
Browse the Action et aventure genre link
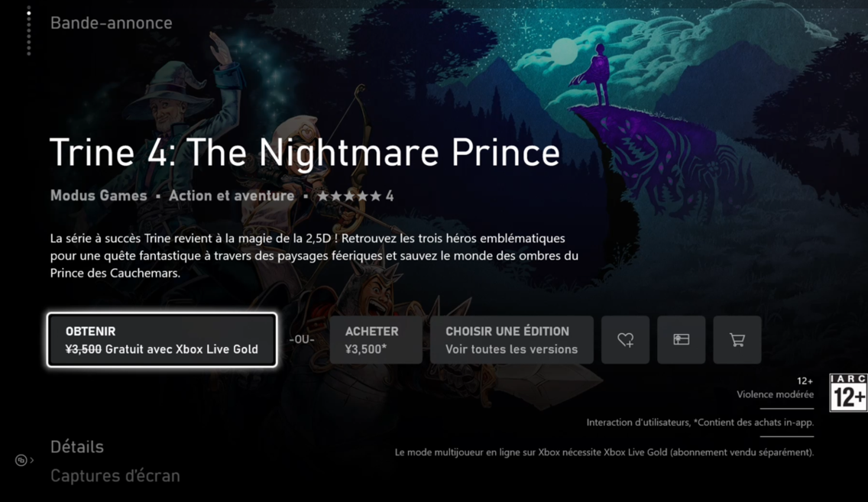tap(232, 196)
